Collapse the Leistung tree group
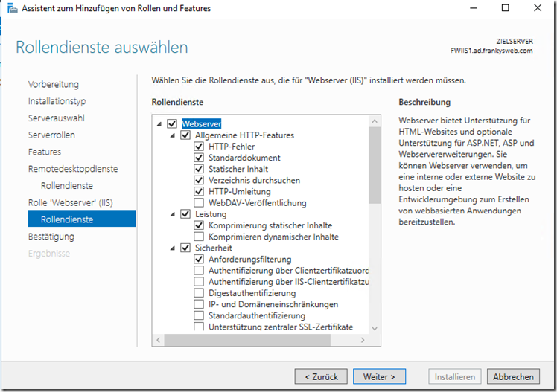557x392 pixels. point(173,214)
